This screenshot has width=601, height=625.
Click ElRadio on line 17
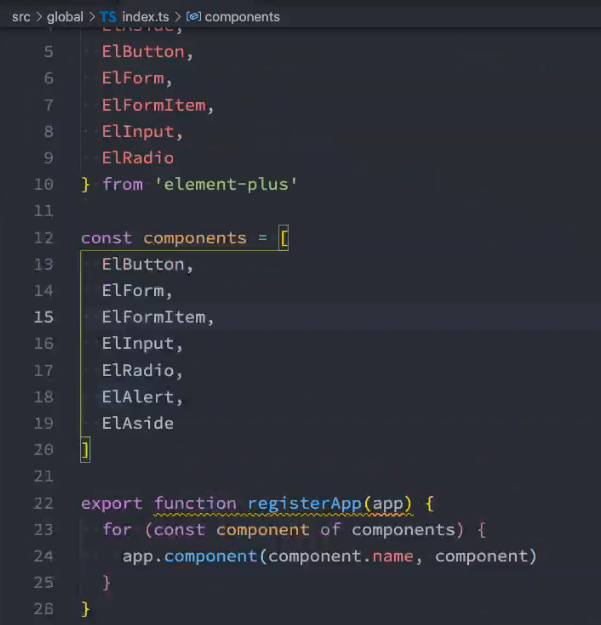(x=138, y=370)
